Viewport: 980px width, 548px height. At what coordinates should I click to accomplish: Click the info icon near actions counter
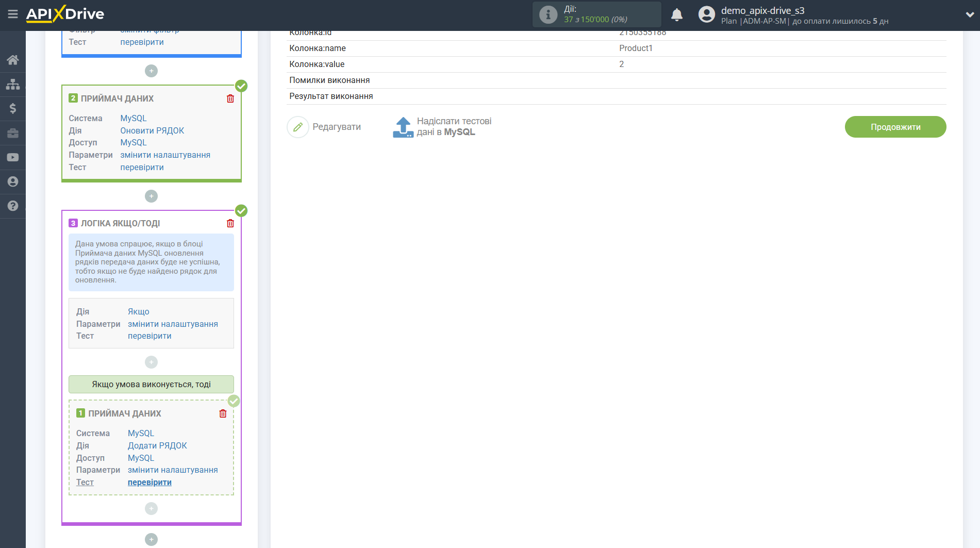(x=548, y=14)
